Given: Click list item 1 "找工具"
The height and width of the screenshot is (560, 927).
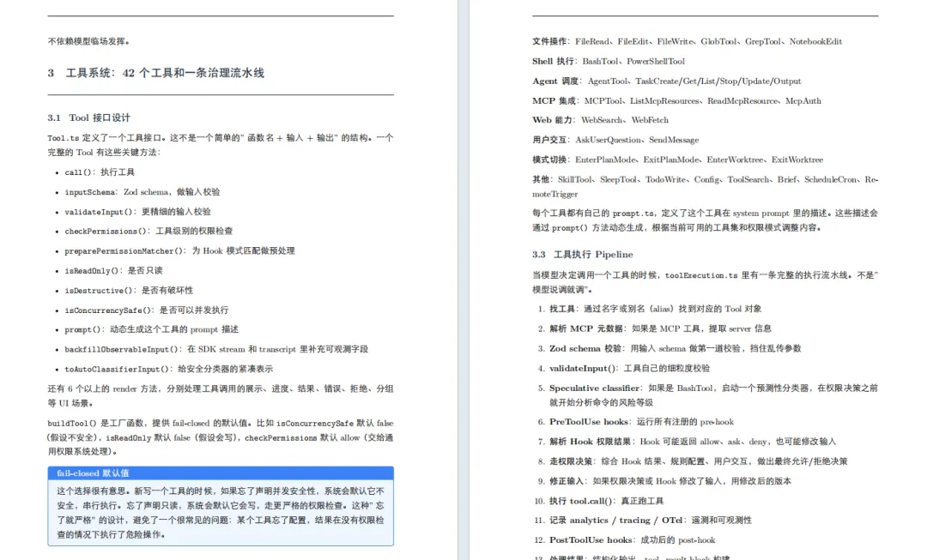Looking at the screenshot, I should [655, 309].
